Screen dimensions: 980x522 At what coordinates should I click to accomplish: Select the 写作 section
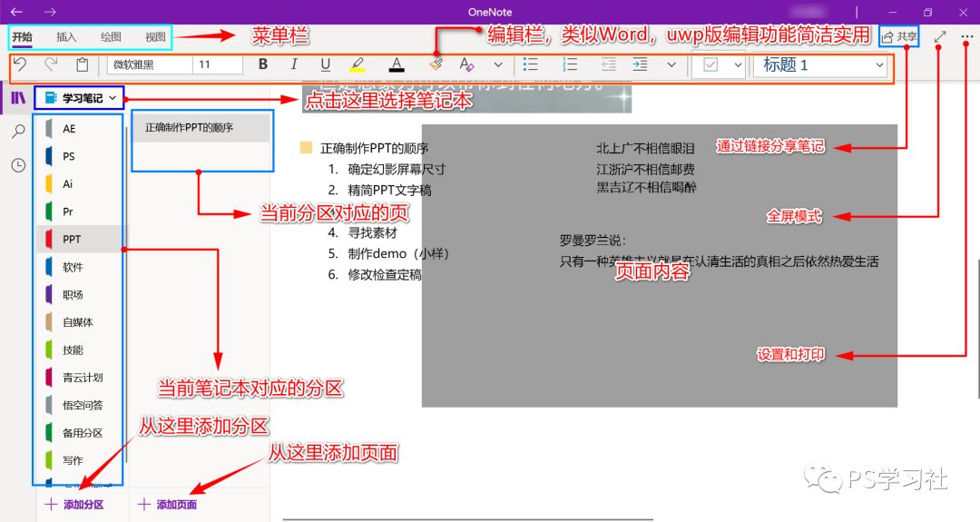pos(80,459)
